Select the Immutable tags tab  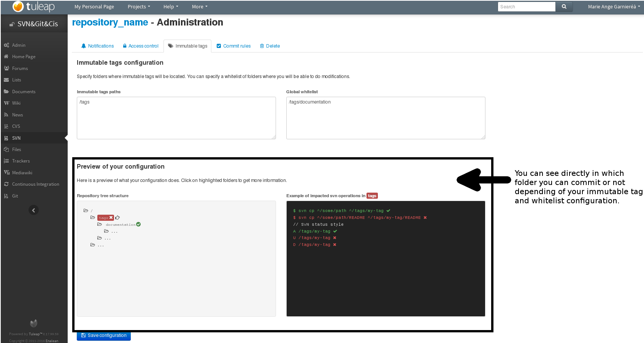[x=187, y=46]
